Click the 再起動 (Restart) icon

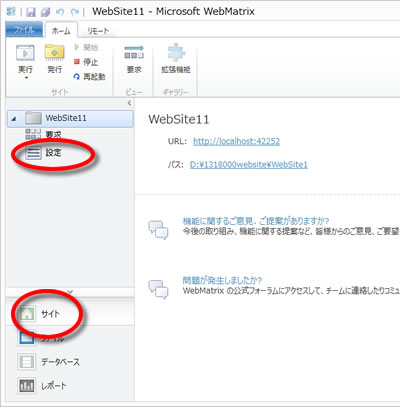[77, 77]
